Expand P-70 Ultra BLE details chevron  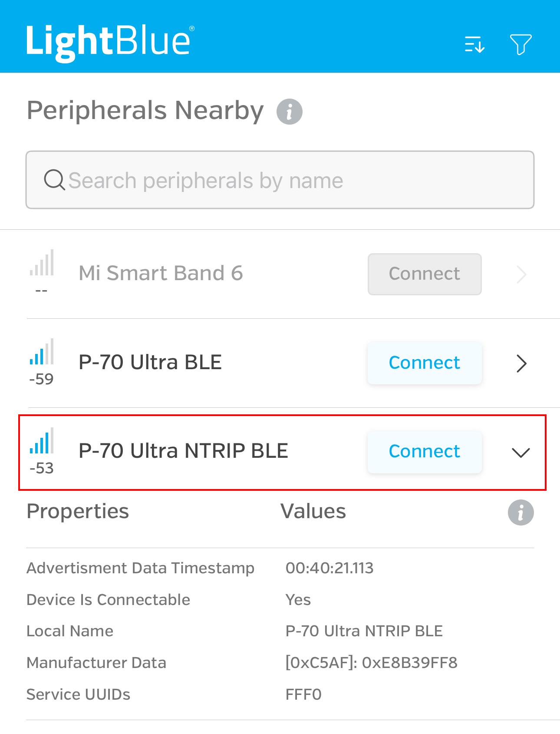[521, 364]
